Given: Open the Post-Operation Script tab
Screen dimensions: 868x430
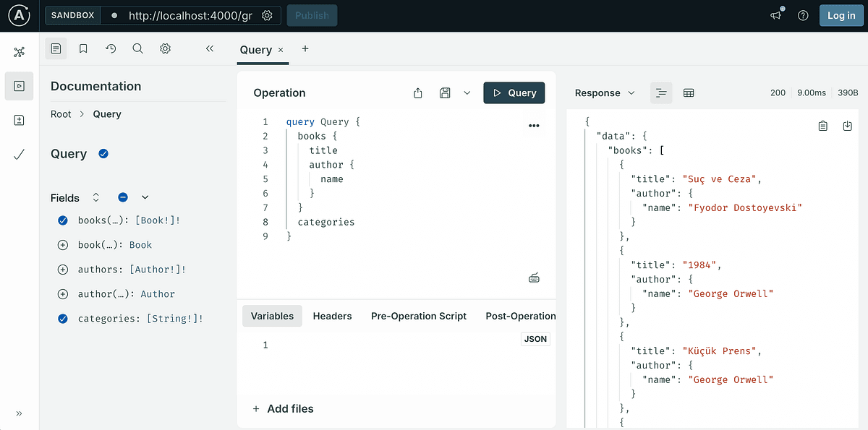Looking at the screenshot, I should click(x=521, y=316).
